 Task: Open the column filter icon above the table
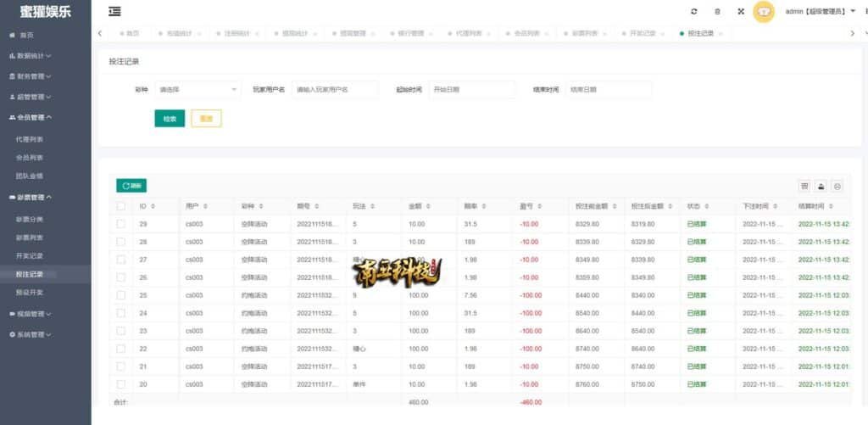point(804,186)
